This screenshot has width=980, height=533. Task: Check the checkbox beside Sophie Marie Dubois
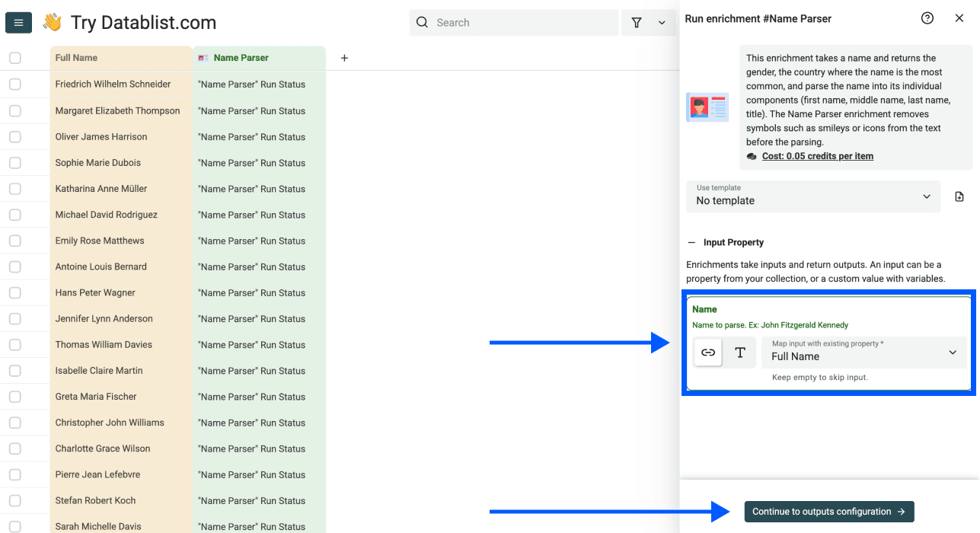tap(15, 162)
